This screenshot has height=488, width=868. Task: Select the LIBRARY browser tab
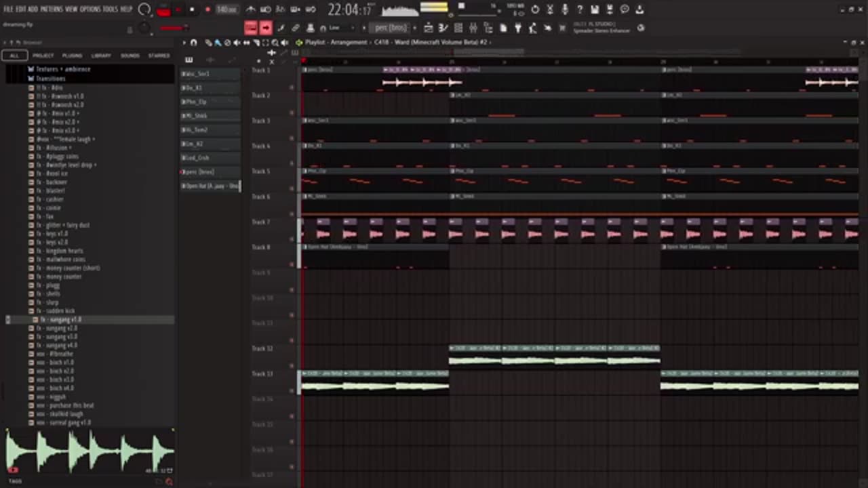(101, 56)
